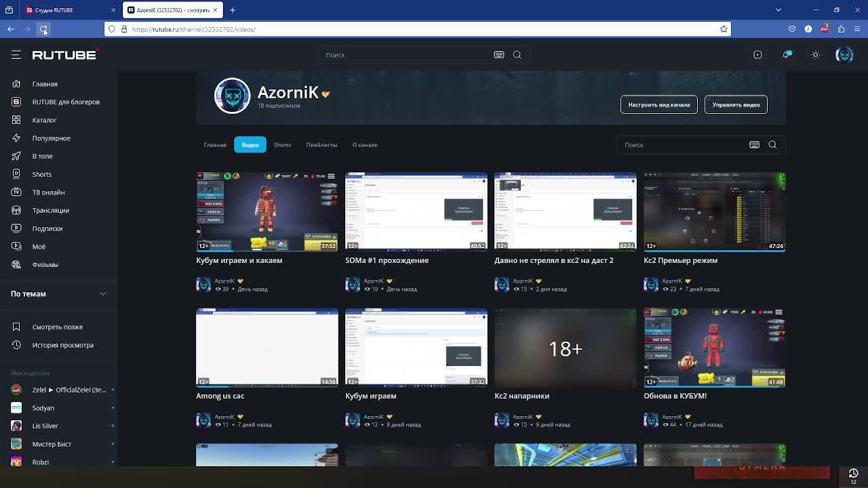Open ТВ онлайн in left sidebar
The width and height of the screenshot is (868, 488).
coord(48,192)
